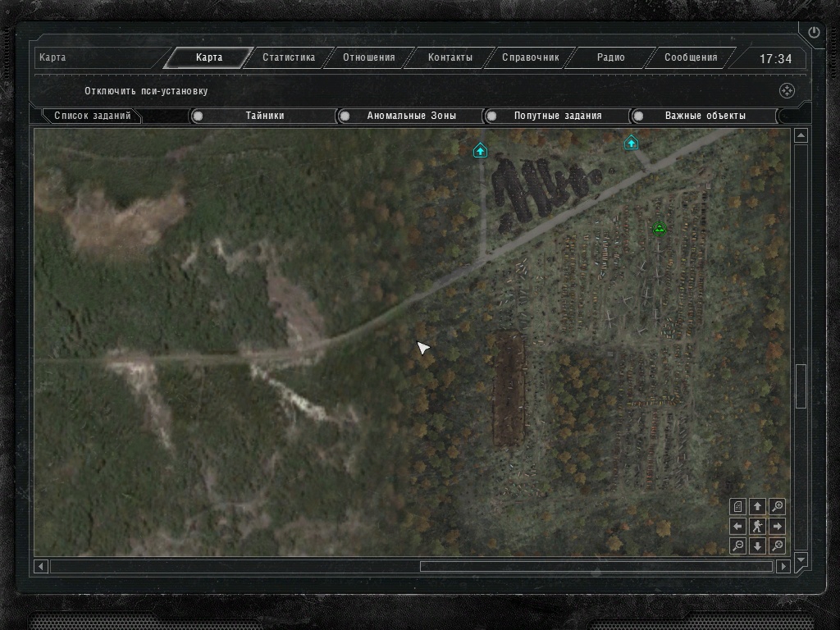The width and height of the screenshot is (840, 630).
Task: Select the right cyan house marker
Action: point(631,143)
